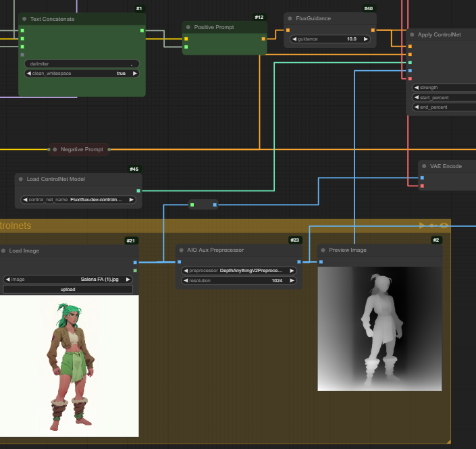Collapse the AIO Aux Preprocessor node dot
The width and height of the screenshot is (476, 449).
[182, 250]
